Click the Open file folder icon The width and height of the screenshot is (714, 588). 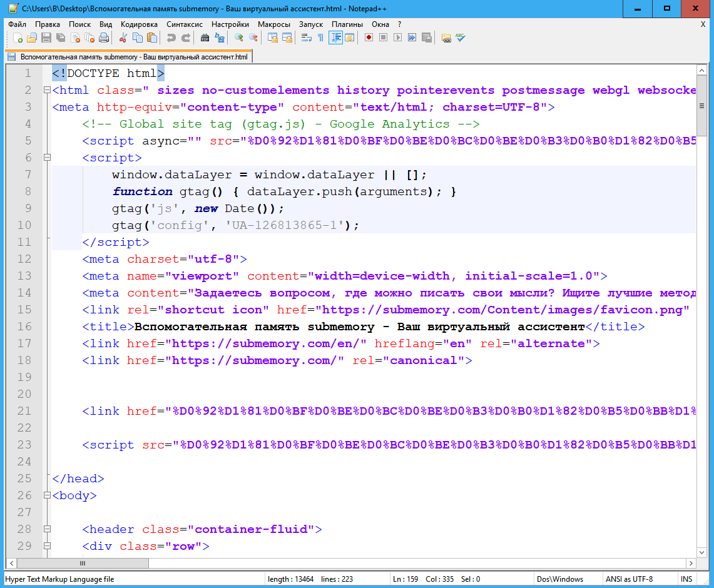[32, 38]
